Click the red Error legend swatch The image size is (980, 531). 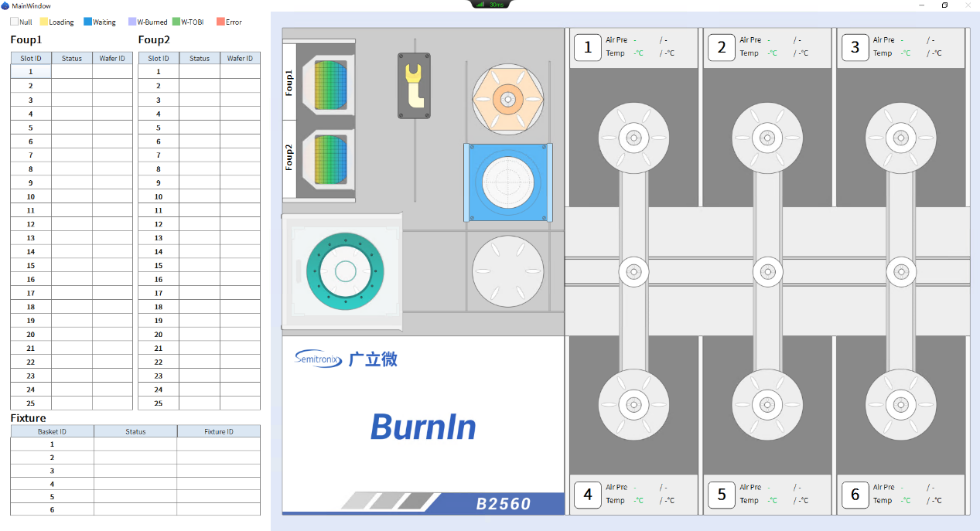tap(220, 22)
